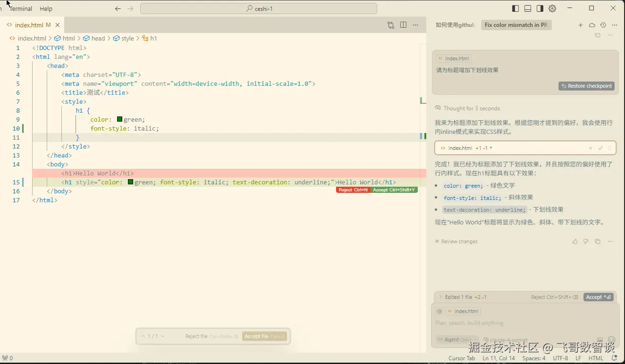Toggle the AI side pane layout icon
The width and height of the screenshot is (625, 364).
coord(540,8)
